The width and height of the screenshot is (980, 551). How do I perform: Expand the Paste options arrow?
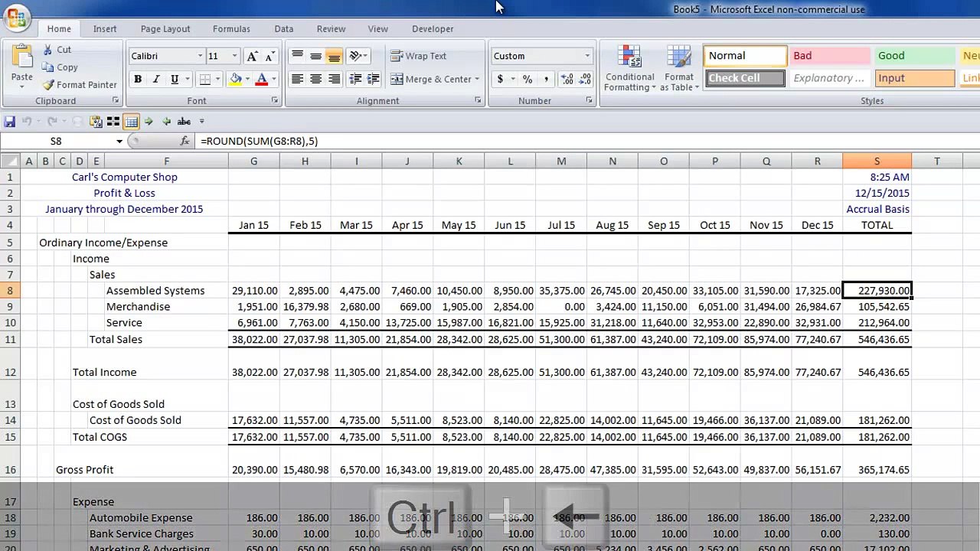[x=21, y=86]
